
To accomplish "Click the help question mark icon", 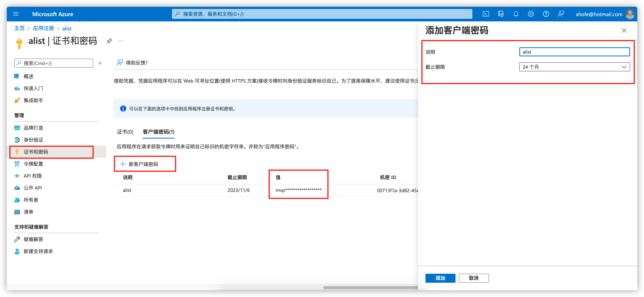I will (546, 14).
